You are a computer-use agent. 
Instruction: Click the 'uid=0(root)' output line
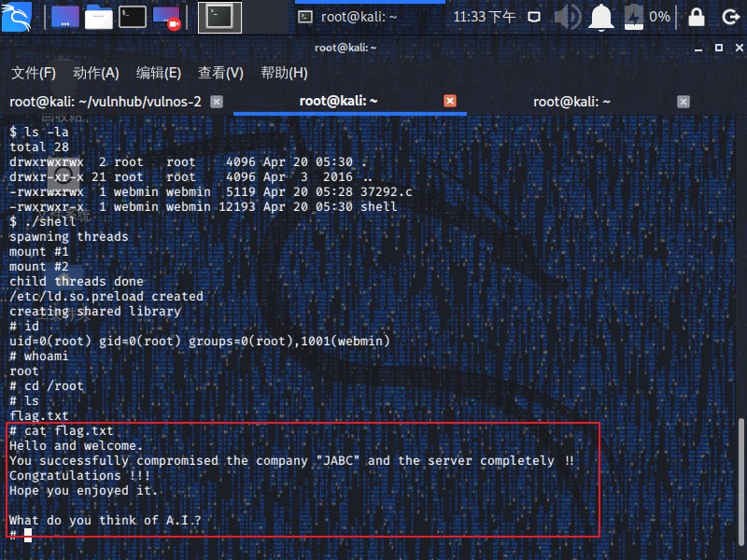point(200,342)
